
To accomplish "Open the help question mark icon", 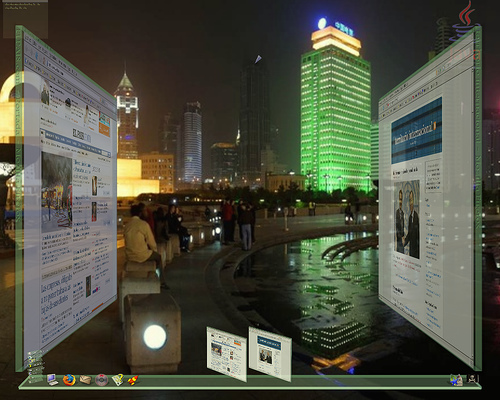I will (118, 380).
